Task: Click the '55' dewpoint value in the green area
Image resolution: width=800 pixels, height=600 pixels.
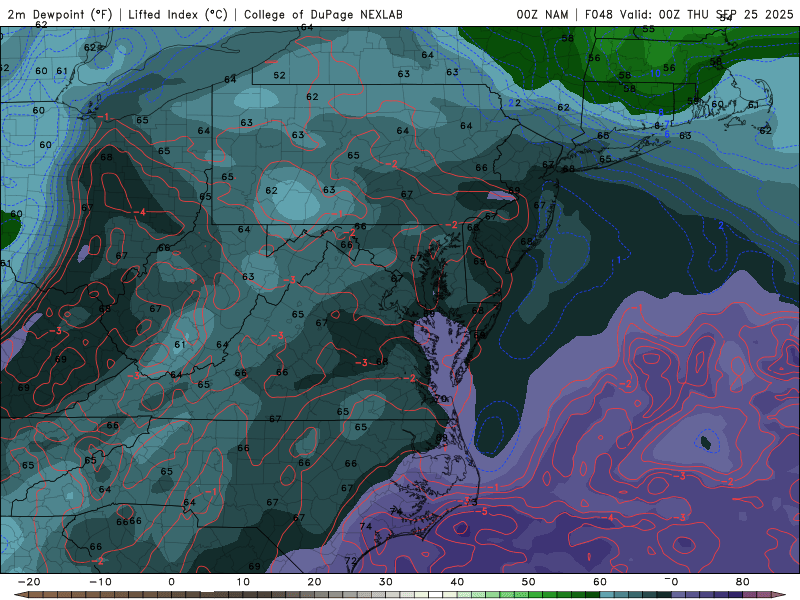Action: click(x=648, y=29)
